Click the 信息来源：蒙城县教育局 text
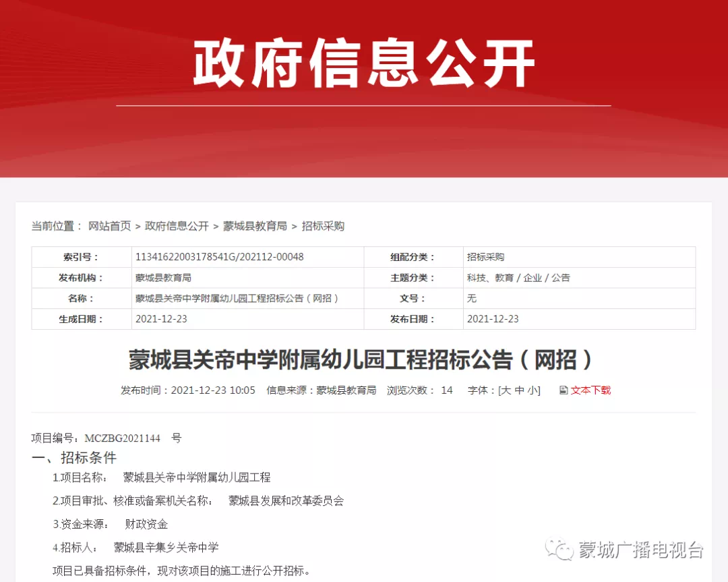 [x=322, y=390]
